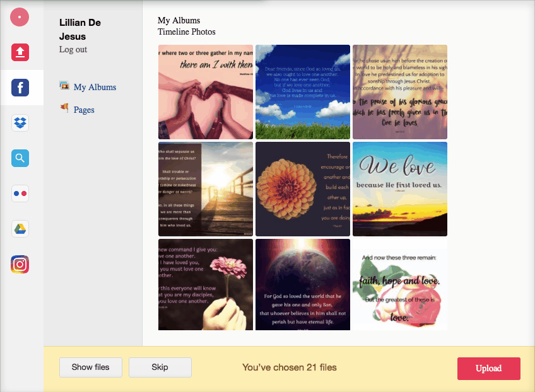Open the Dropbox source icon
Image resolution: width=535 pixels, height=392 pixels.
coord(20,123)
